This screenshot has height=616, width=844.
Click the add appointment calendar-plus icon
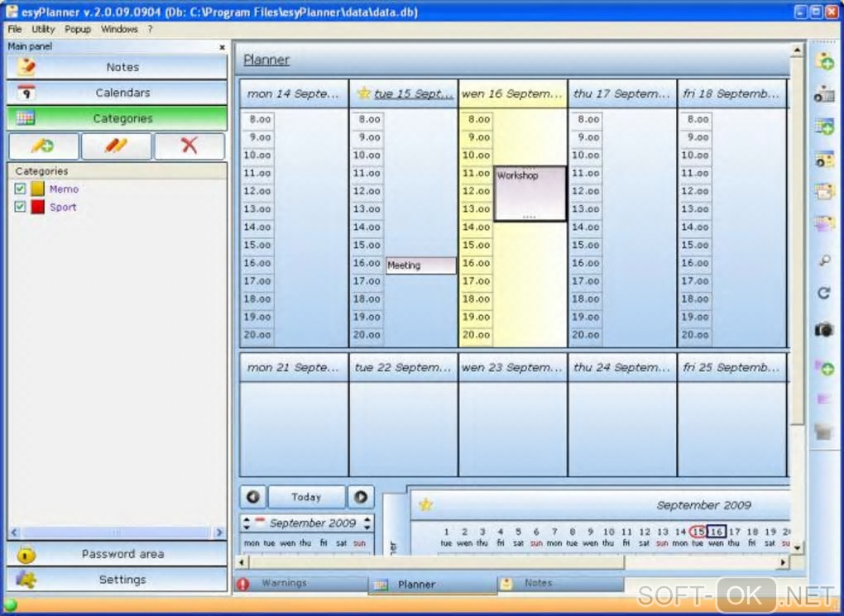click(824, 127)
